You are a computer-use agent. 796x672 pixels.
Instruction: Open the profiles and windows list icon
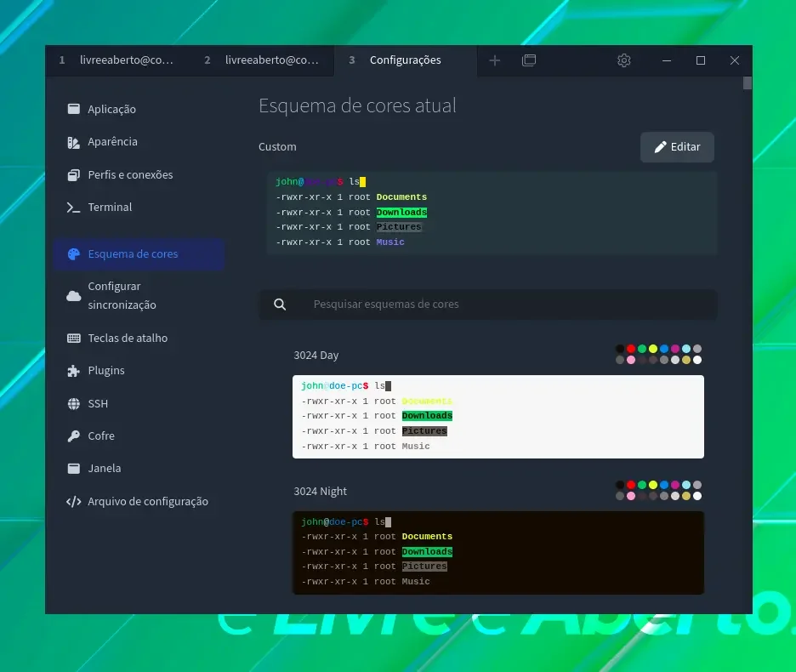point(528,60)
